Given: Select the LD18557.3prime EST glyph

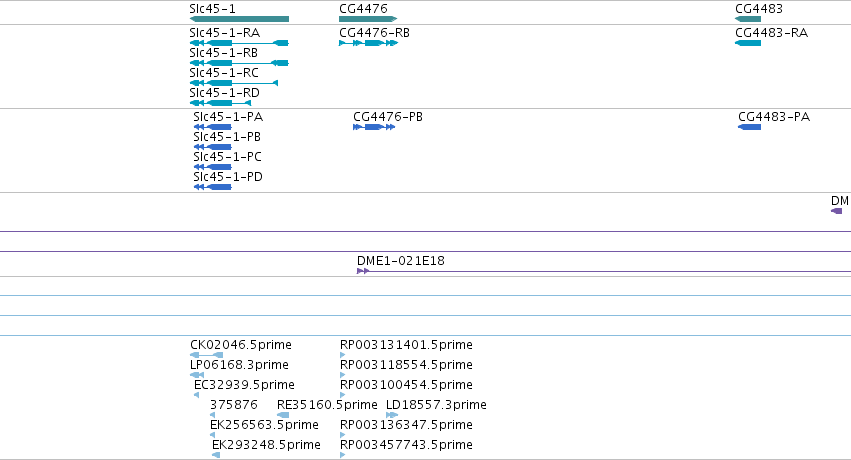Looking at the screenshot, I should [392, 415].
